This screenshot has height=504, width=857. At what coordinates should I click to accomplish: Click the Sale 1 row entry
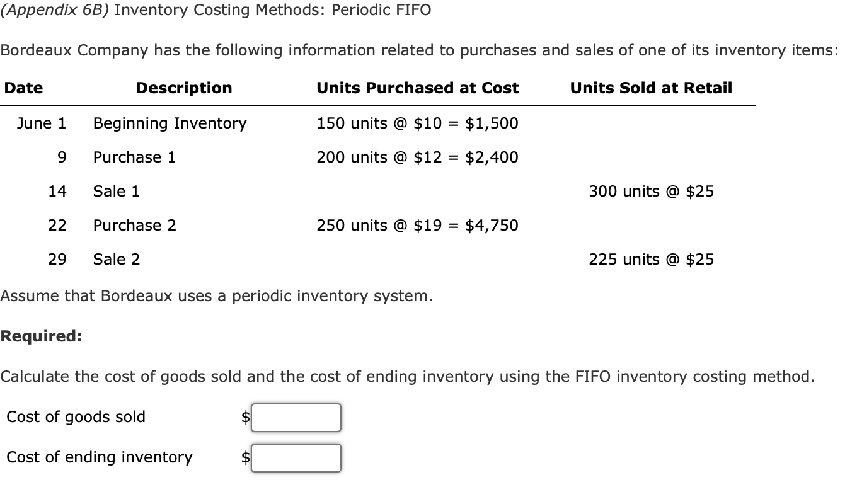click(116, 191)
